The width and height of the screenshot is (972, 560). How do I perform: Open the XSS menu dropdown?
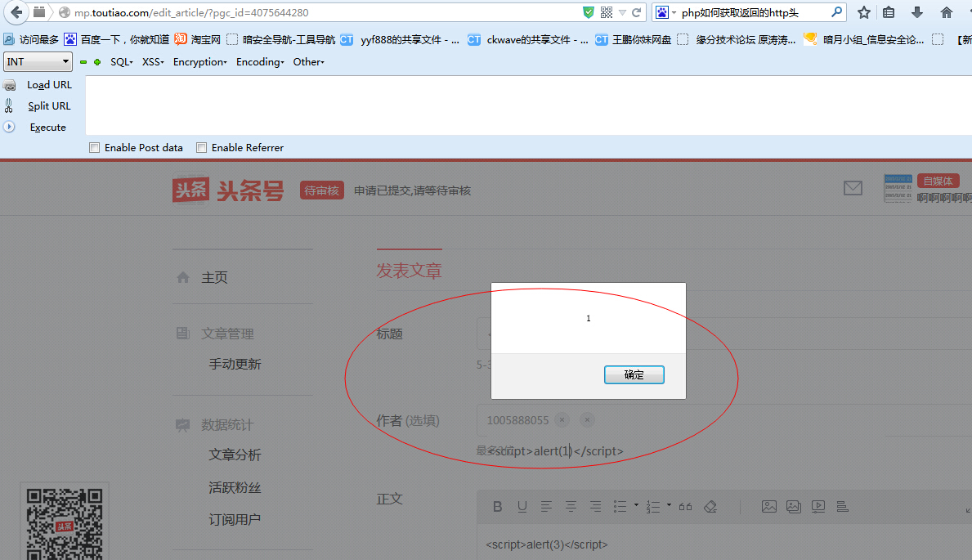[x=153, y=62]
